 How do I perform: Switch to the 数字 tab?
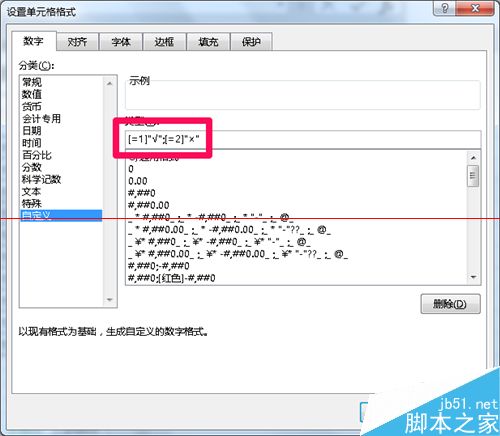[34, 41]
